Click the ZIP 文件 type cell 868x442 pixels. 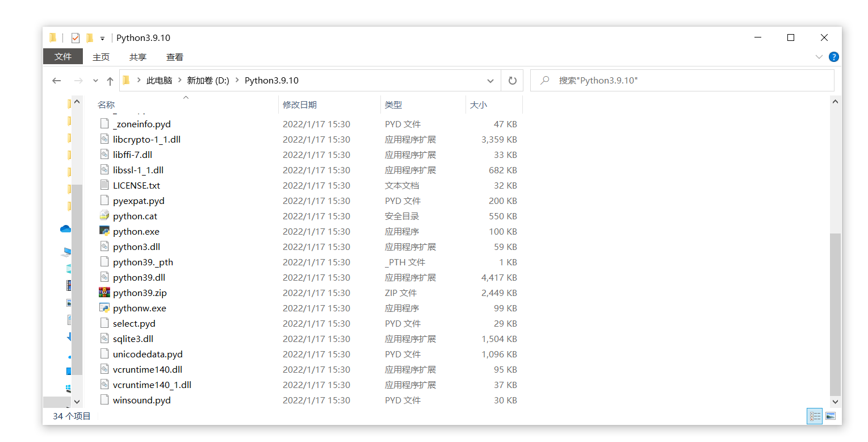401,293
